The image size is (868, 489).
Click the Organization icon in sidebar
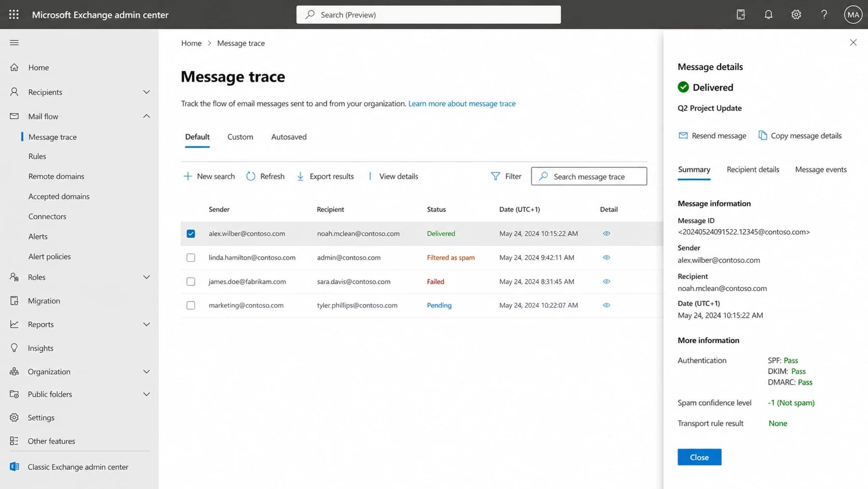14,371
